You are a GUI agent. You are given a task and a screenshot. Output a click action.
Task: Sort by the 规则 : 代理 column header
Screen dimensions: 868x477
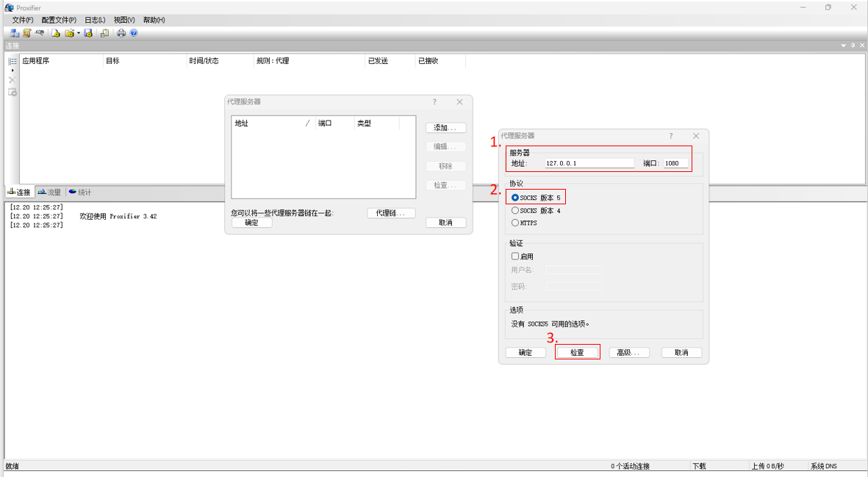click(309, 61)
